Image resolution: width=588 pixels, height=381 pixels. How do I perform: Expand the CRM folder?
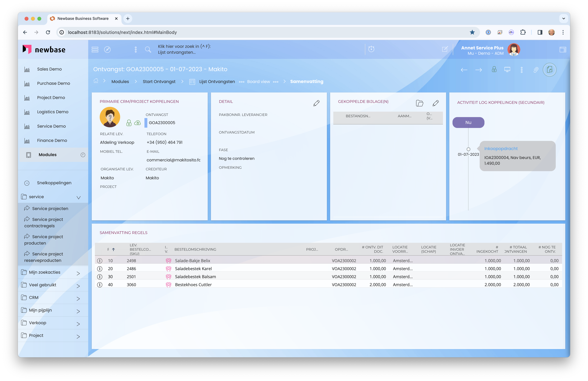tap(78, 298)
